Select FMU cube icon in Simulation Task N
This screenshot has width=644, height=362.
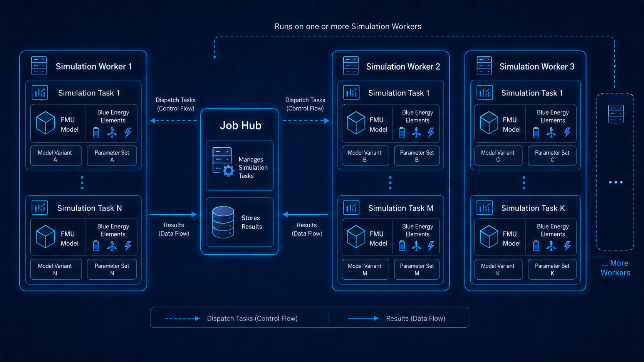tap(45, 237)
